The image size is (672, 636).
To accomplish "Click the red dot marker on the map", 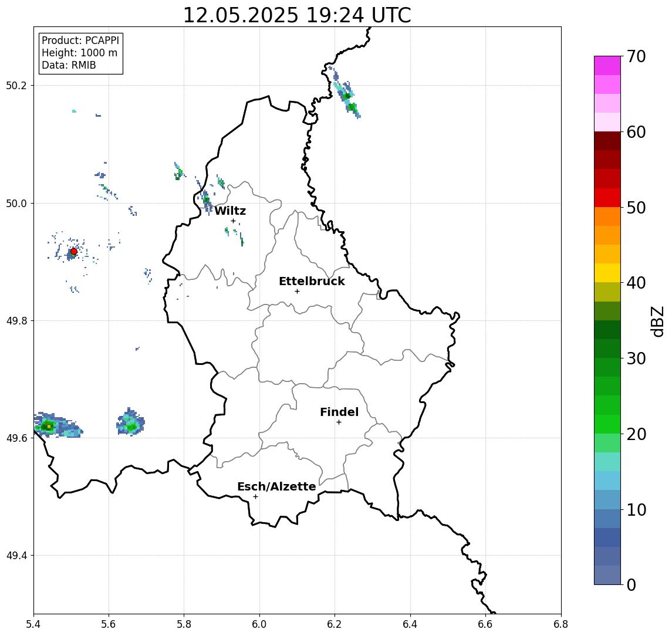I will click(74, 252).
